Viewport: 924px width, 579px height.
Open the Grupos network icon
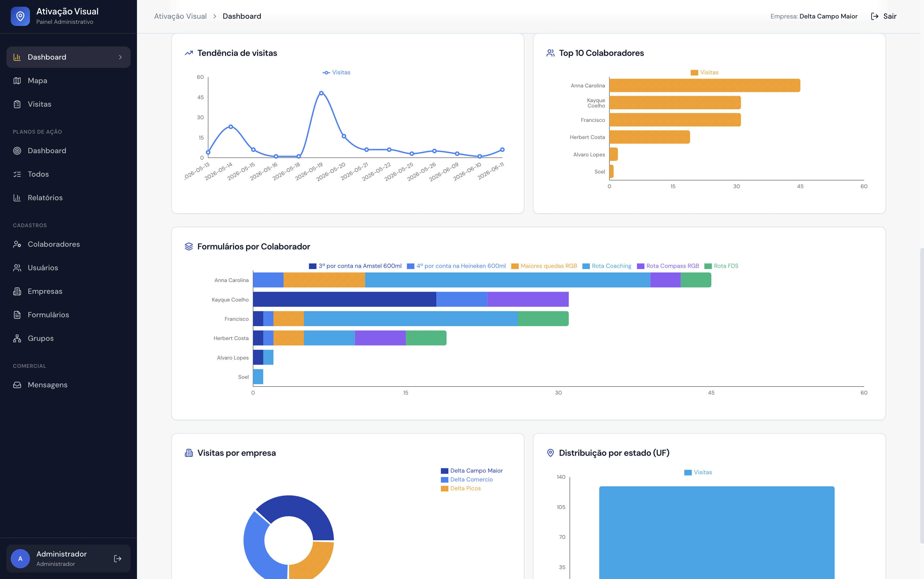pyautogui.click(x=17, y=338)
